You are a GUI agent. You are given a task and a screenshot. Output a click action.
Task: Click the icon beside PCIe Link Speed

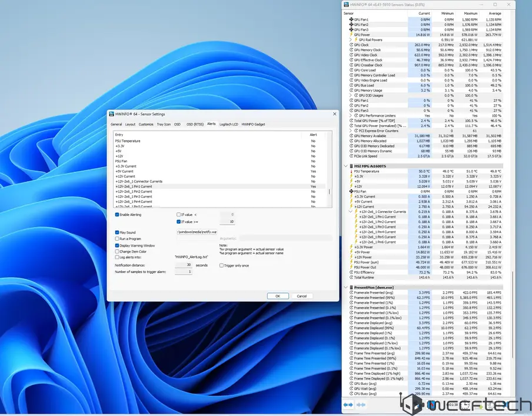point(351,156)
